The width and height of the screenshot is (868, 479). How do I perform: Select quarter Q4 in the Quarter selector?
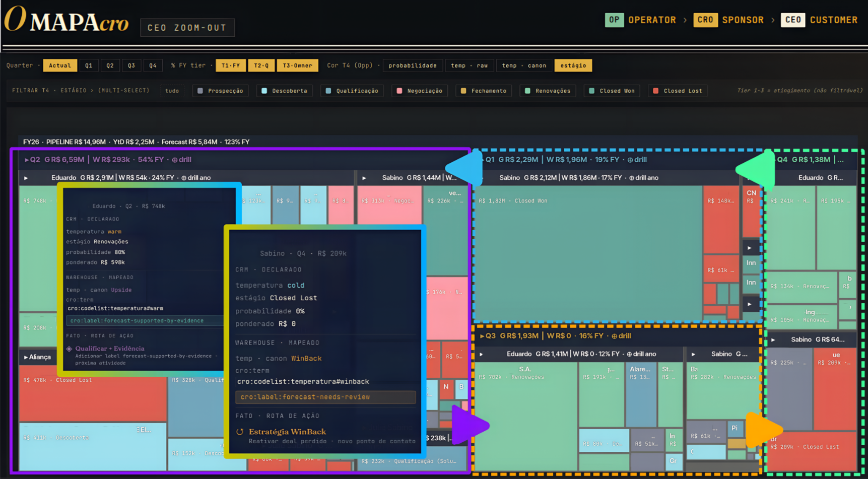click(x=153, y=65)
